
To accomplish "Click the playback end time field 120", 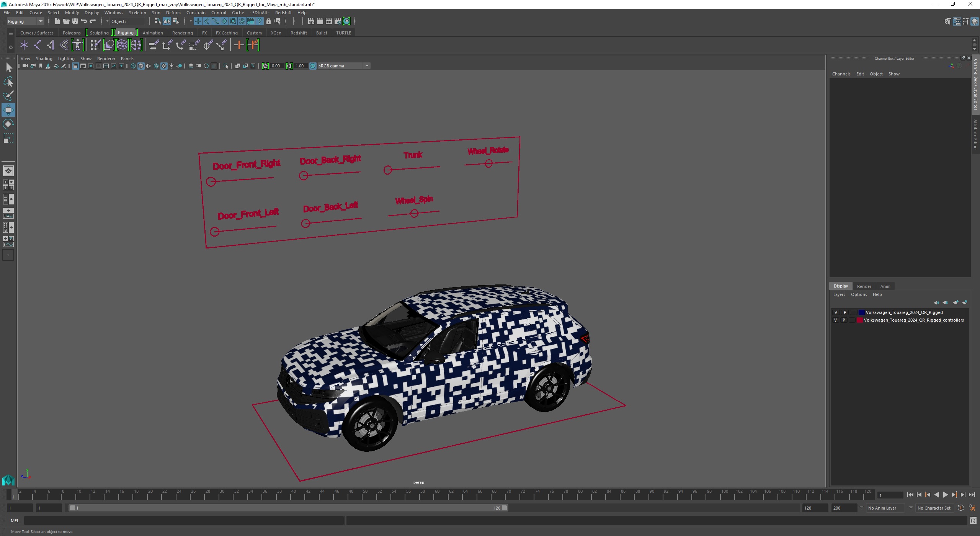I will [x=815, y=508].
